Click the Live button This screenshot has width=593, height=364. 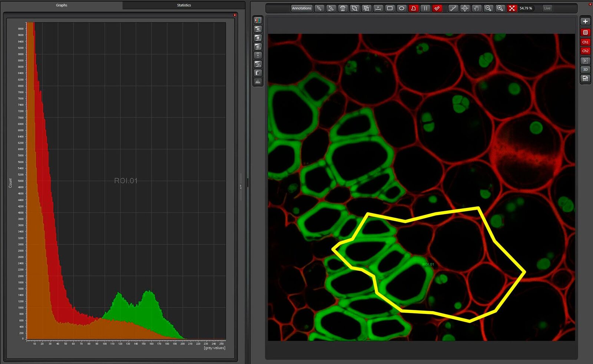pyautogui.click(x=547, y=8)
